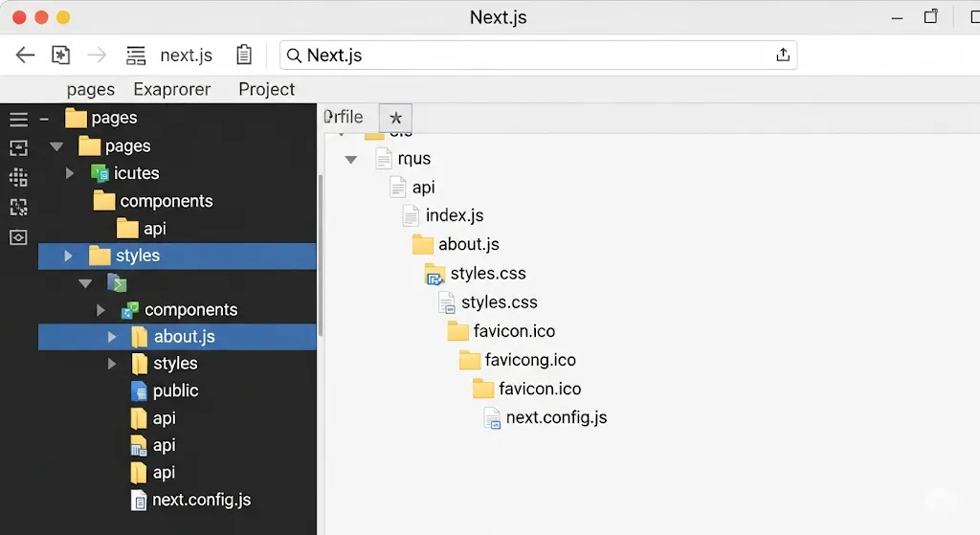Viewport: 980px width, 535px height.
Task: Open the hamburger menu in left sidebar
Action: point(18,119)
